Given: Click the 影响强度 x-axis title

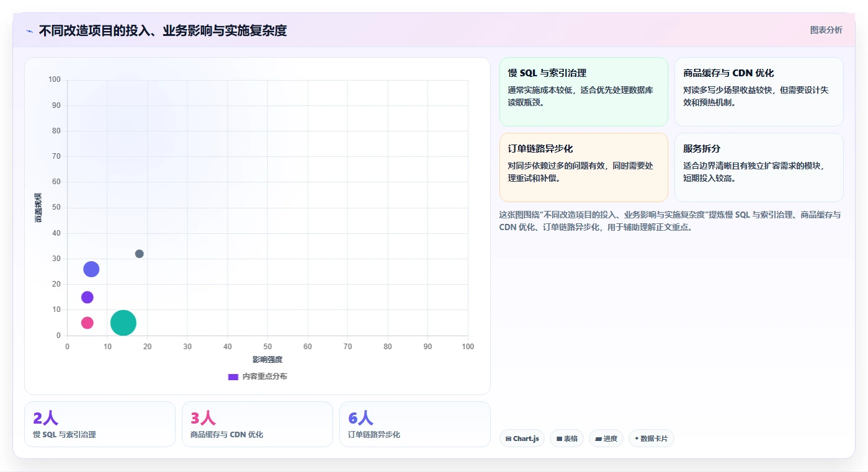Looking at the screenshot, I should point(267,360).
